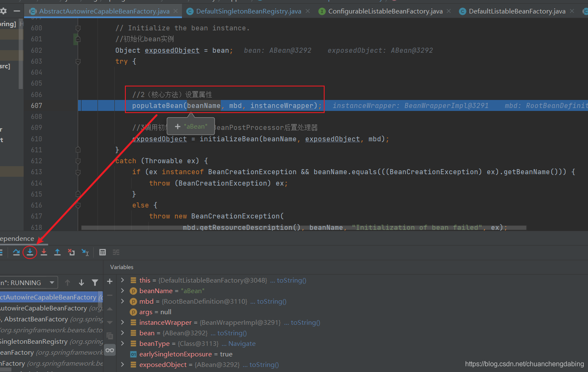
Task: Click the move watch down triangle icon
Action: click(x=110, y=322)
